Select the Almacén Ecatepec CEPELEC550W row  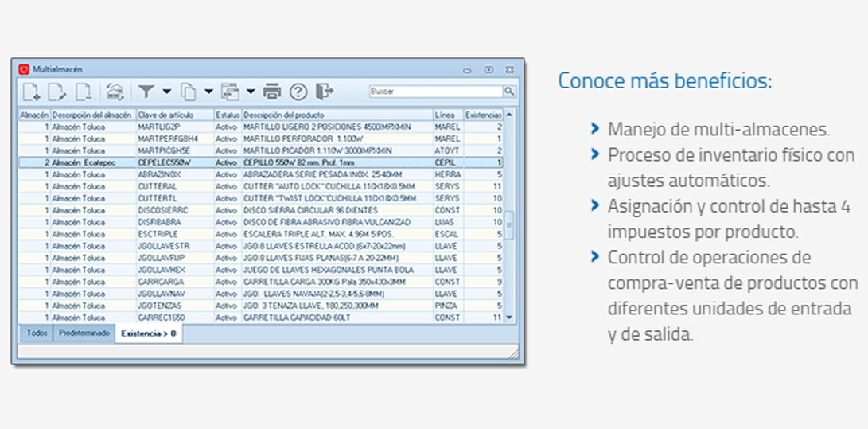tap(263, 162)
